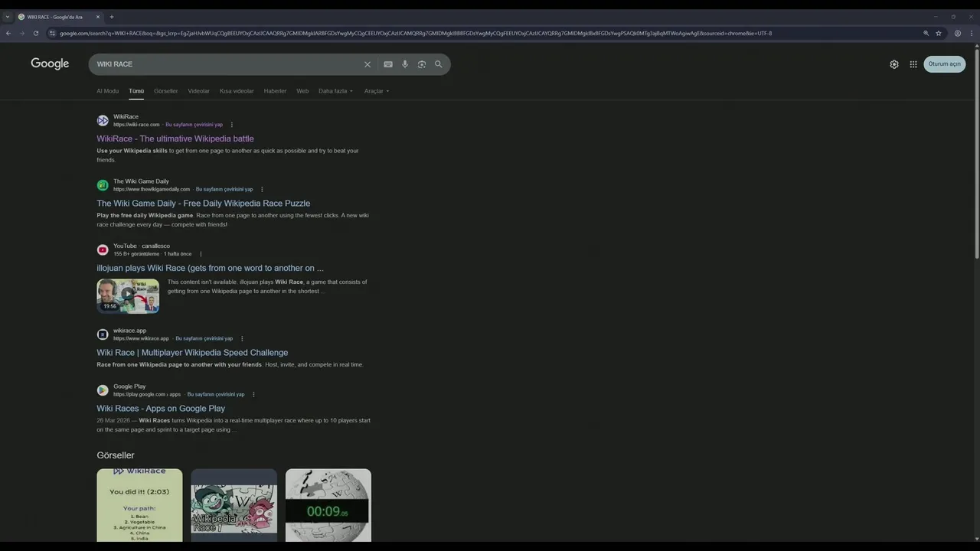Open Google apps grid
Screen dimensions: 980x551
tap(913, 64)
